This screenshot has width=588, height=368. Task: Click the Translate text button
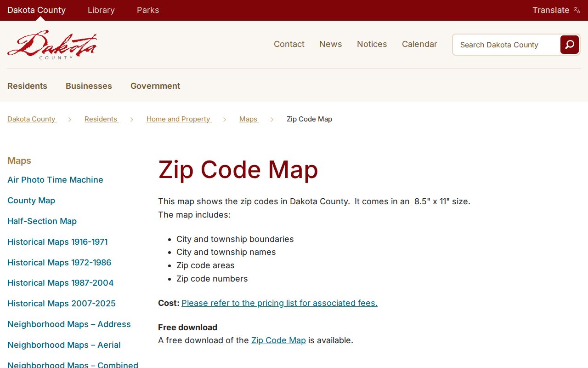point(551,10)
